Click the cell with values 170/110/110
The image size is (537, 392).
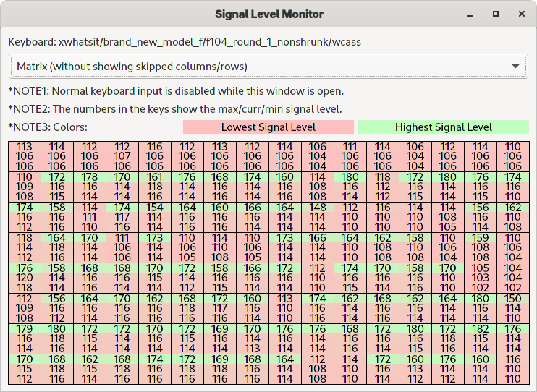click(448, 278)
